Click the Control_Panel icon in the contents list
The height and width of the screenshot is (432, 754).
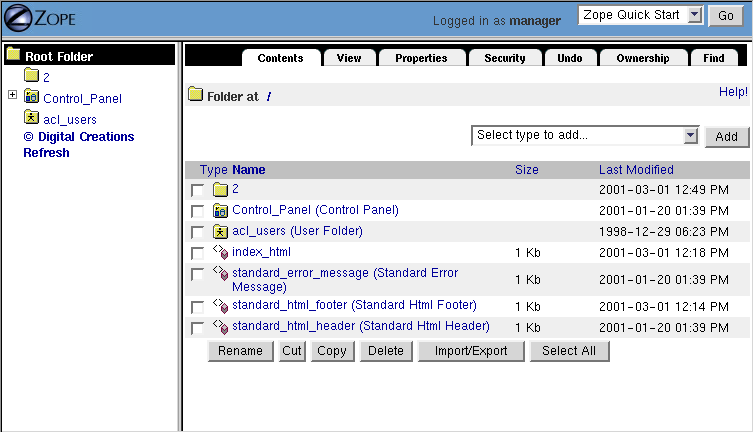pos(221,210)
